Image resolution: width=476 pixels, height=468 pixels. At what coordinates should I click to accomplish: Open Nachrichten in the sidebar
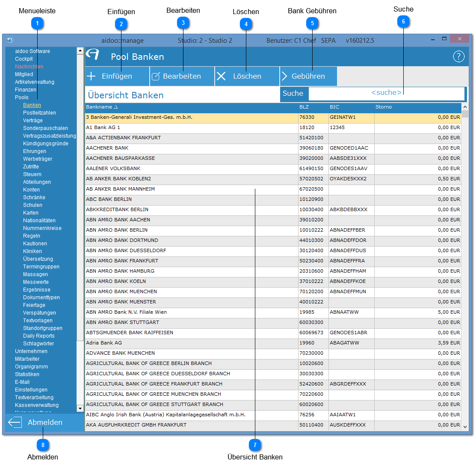coord(29,66)
